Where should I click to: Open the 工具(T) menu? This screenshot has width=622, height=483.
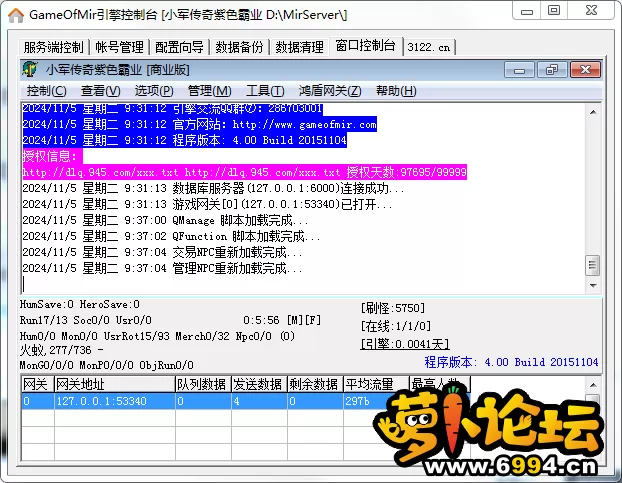click(265, 91)
